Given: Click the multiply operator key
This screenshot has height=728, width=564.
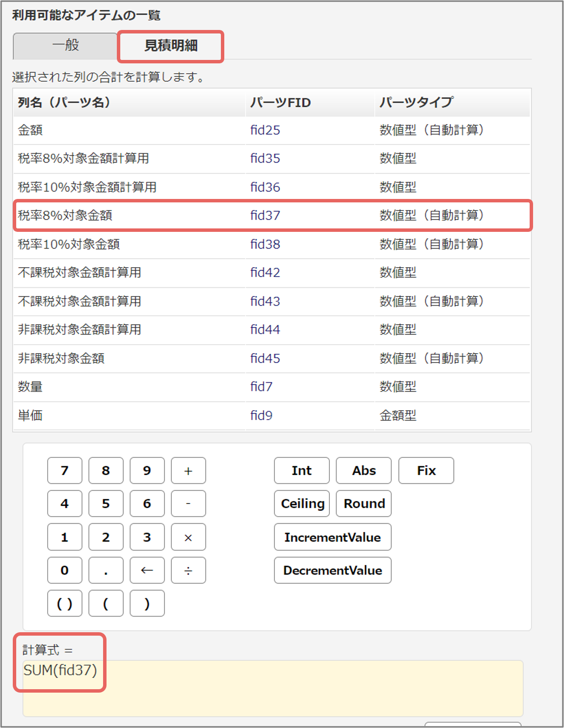Looking at the screenshot, I should tap(188, 537).
